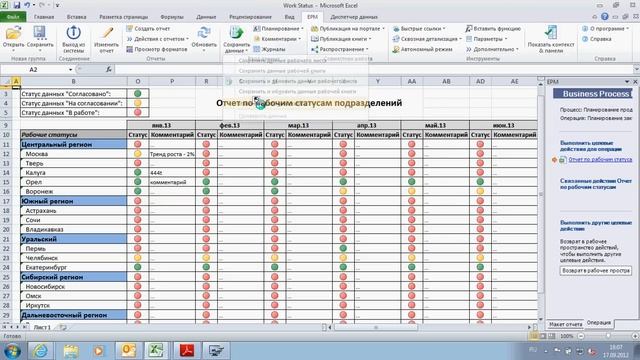Screen dimensions: 640x360
Task: Click the zoom slider in status bar
Action: [x=608, y=336]
